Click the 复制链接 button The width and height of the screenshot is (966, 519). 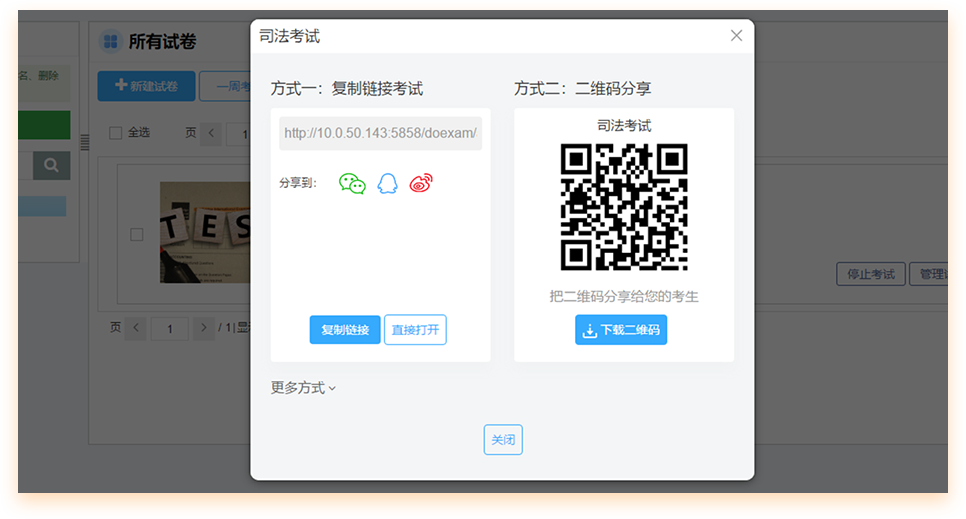pos(345,330)
